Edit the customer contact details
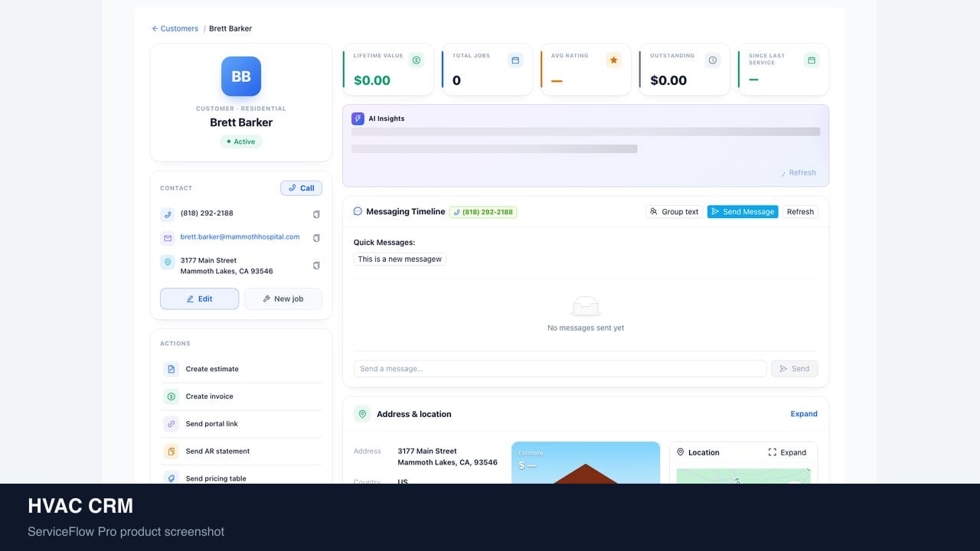This screenshot has width=980, height=551. (199, 298)
